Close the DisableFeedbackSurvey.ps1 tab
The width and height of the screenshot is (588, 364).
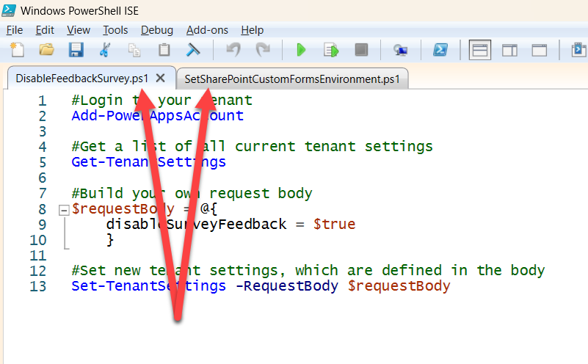coord(161,78)
